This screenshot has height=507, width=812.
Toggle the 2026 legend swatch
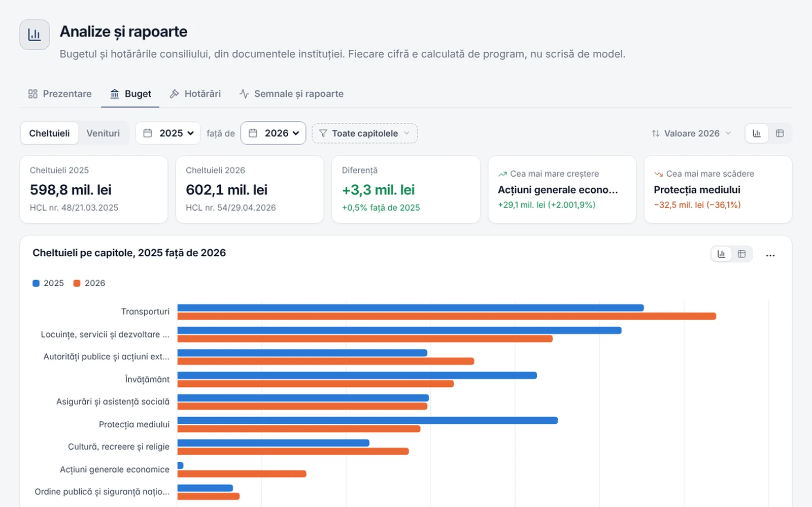(x=77, y=283)
